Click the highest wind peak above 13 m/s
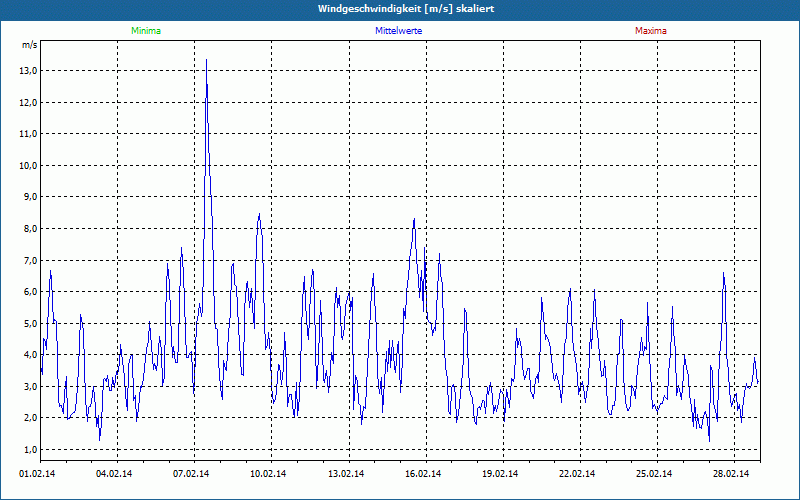Screen dimensions: 800x500 [206, 60]
